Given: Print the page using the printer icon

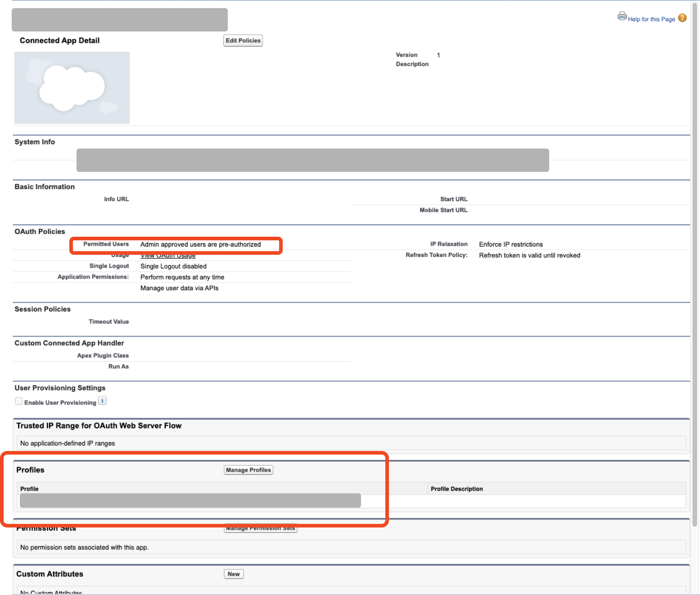Looking at the screenshot, I should (622, 16).
